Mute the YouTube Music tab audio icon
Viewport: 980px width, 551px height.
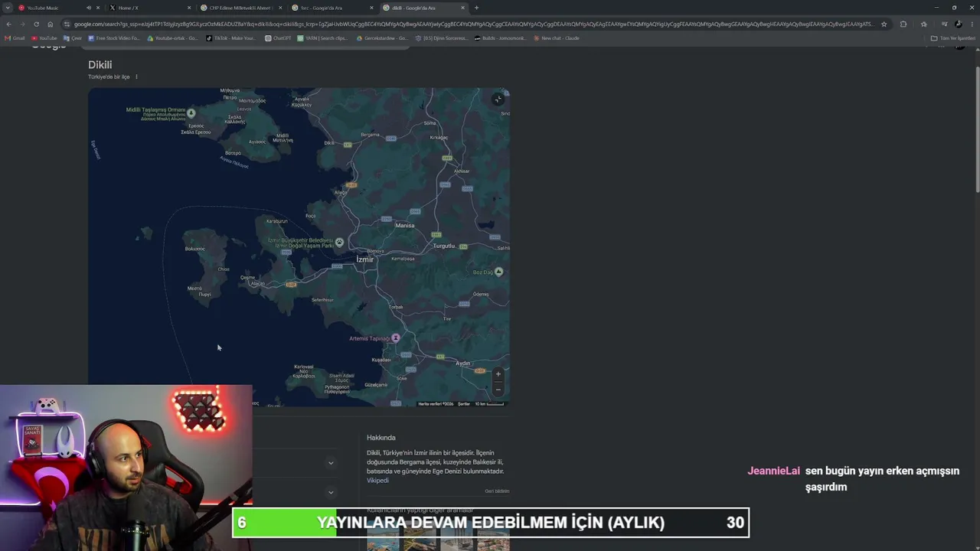[x=88, y=8]
